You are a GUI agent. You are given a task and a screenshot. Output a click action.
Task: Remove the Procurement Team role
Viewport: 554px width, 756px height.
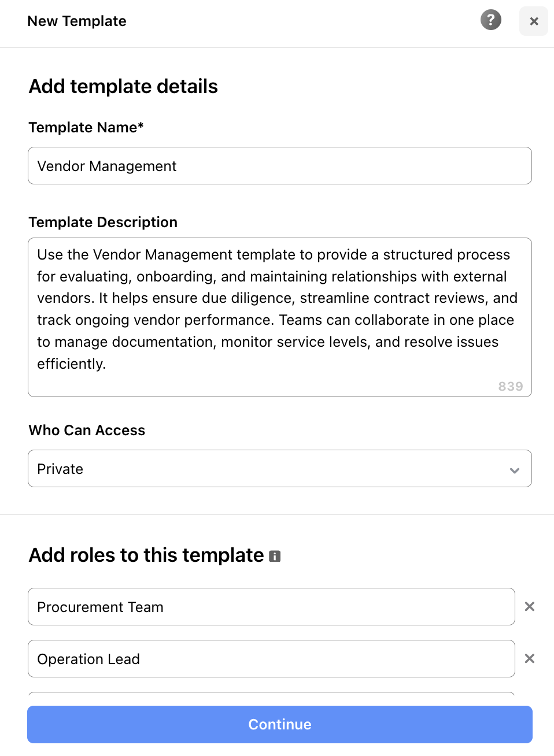pos(529,606)
